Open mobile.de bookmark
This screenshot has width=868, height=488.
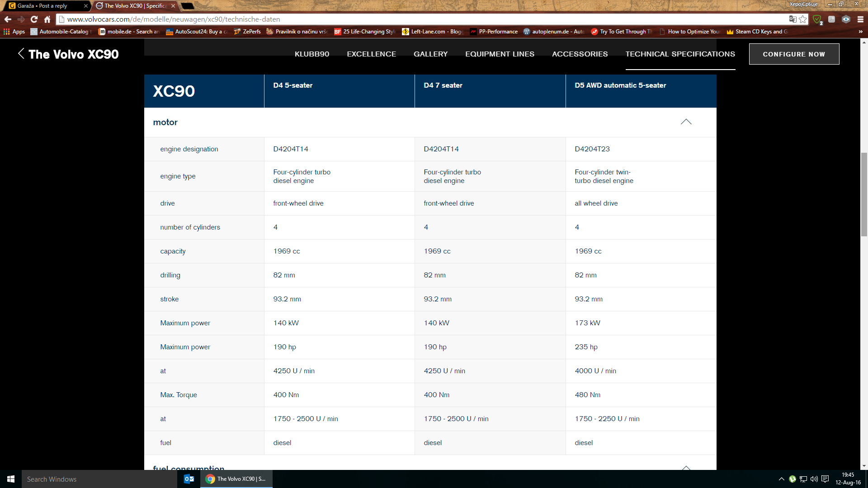[x=129, y=32]
